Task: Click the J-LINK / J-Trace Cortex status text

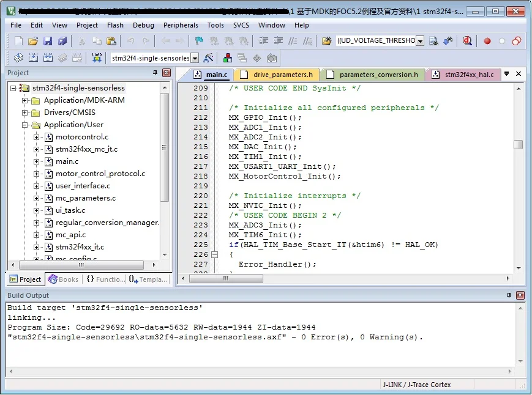Action: tap(417, 385)
